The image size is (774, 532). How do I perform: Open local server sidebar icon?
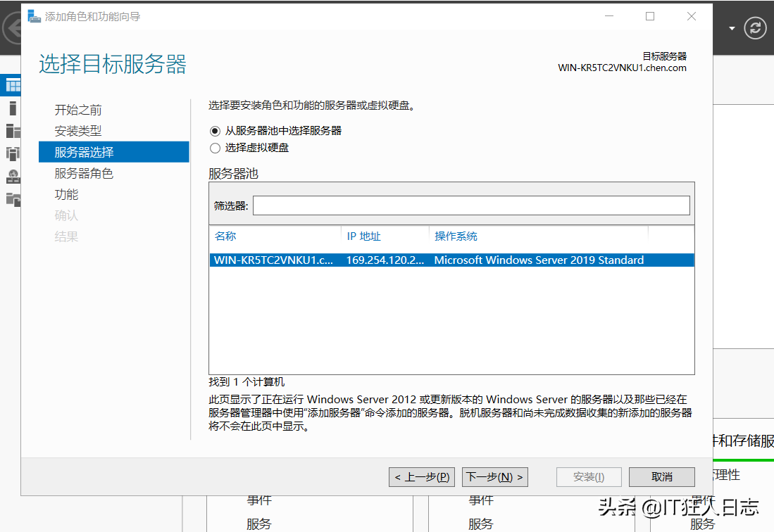tap(13, 108)
